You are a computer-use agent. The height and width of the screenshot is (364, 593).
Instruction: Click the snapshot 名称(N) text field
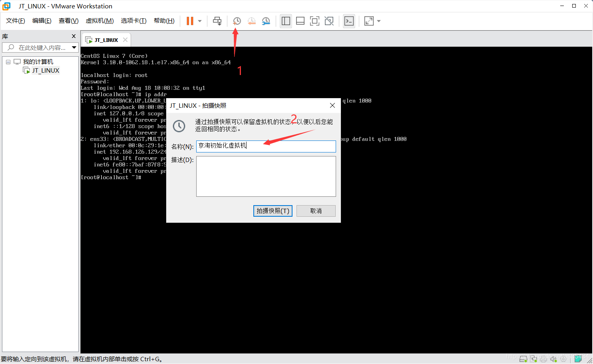(266, 146)
